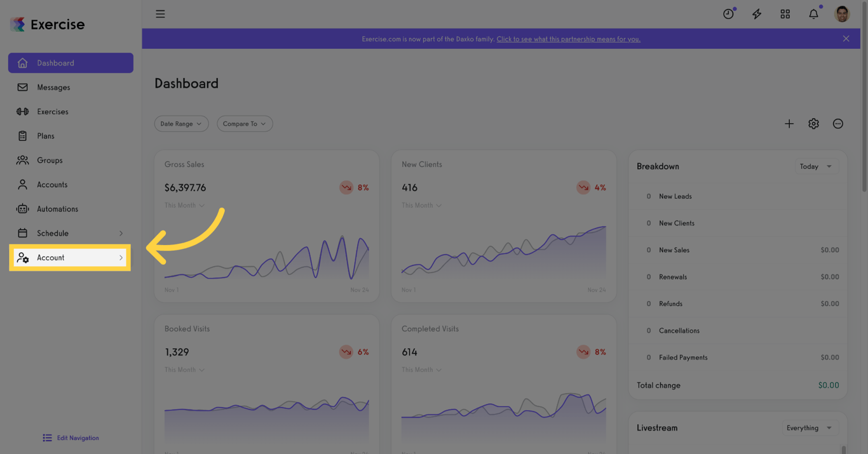Click the Daxko partnership announcement link
This screenshot has width=868, height=454.
(569, 39)
